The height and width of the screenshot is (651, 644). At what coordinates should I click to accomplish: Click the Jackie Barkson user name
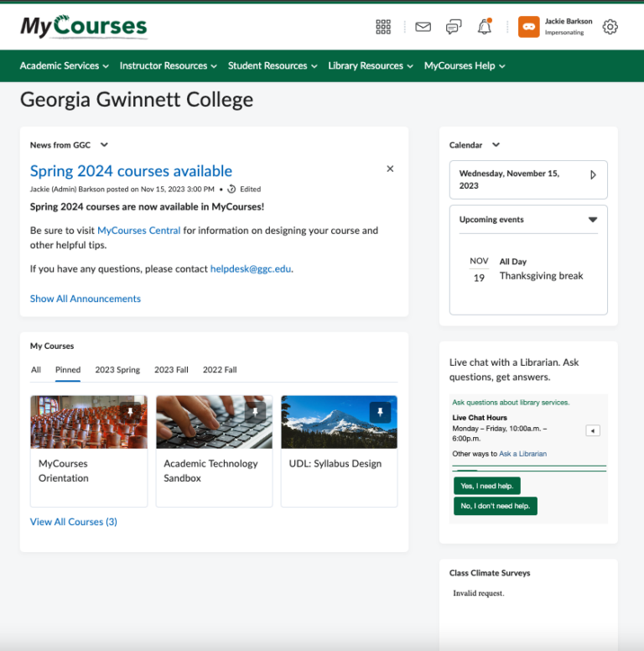point(569,21)
